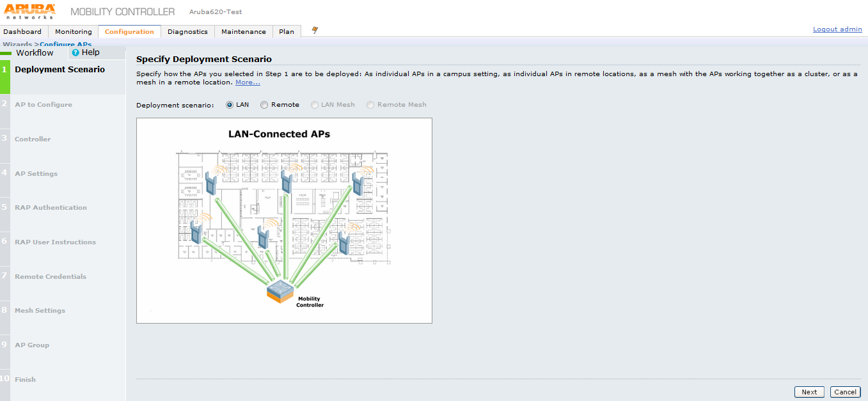Open the Dashboard tab
This screenshot has height=401, width=868.
(x=22, y=31)
